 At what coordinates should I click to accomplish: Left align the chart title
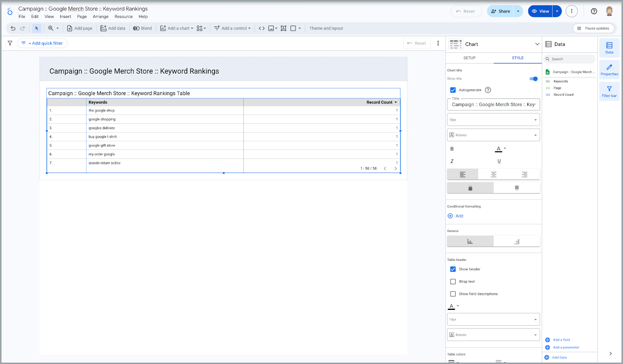463,174
